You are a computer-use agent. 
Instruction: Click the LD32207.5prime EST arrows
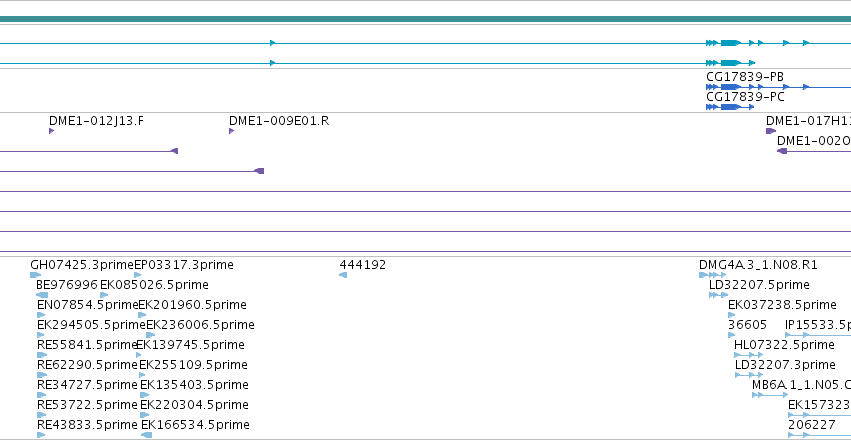click(719, 295)
